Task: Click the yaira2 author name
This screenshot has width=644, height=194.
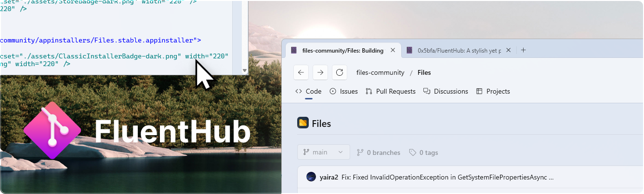Action: point(329,177)
